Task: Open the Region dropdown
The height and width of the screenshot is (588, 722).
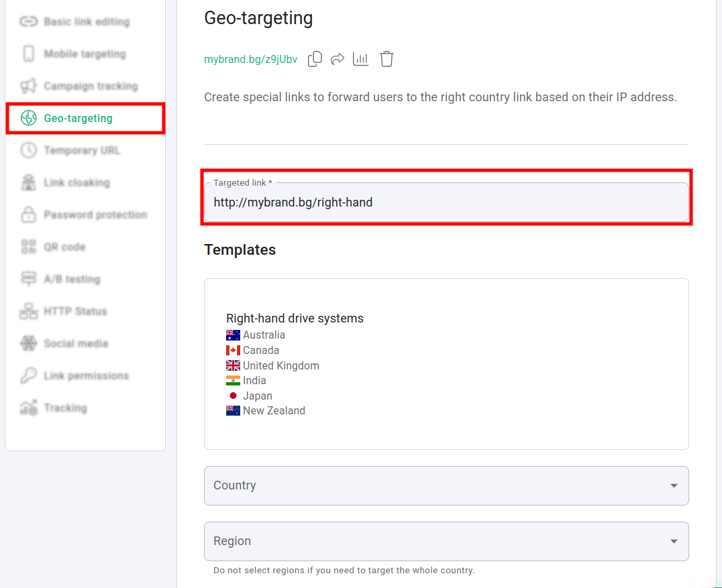Action: tap(446, 541)
